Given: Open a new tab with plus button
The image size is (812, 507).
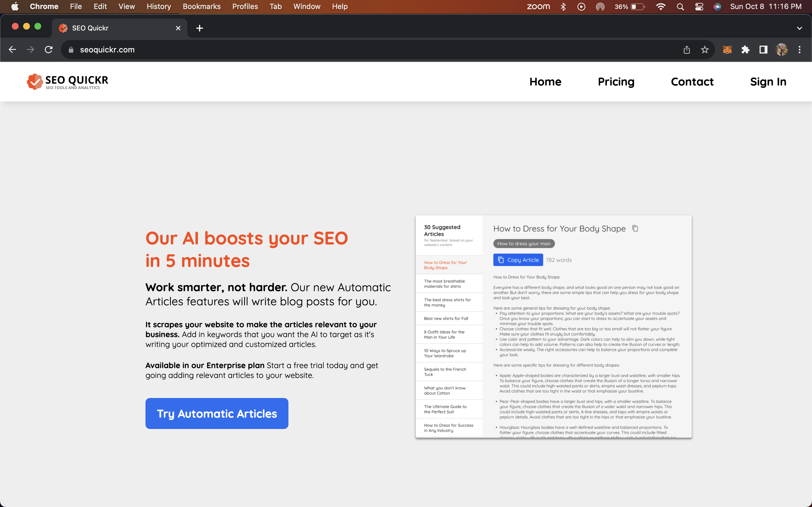Looking at the screenshot, I should [x=199, y=28].
